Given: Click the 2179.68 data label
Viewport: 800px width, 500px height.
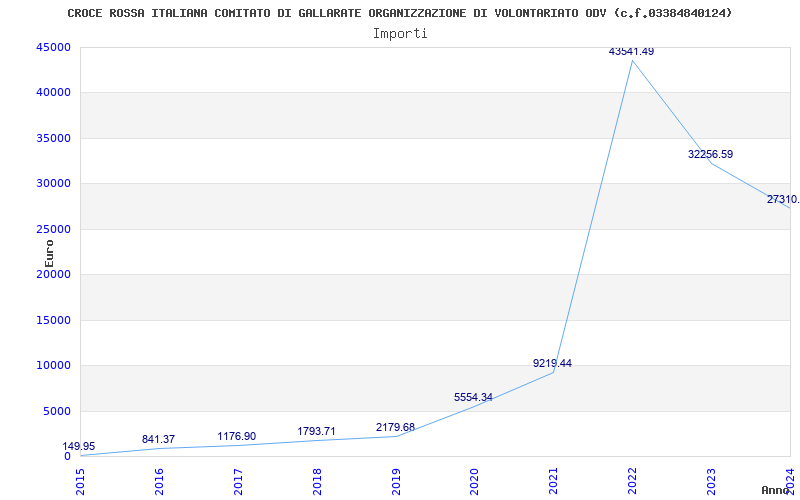Looking at the screenshot, I should coord(395,427).
